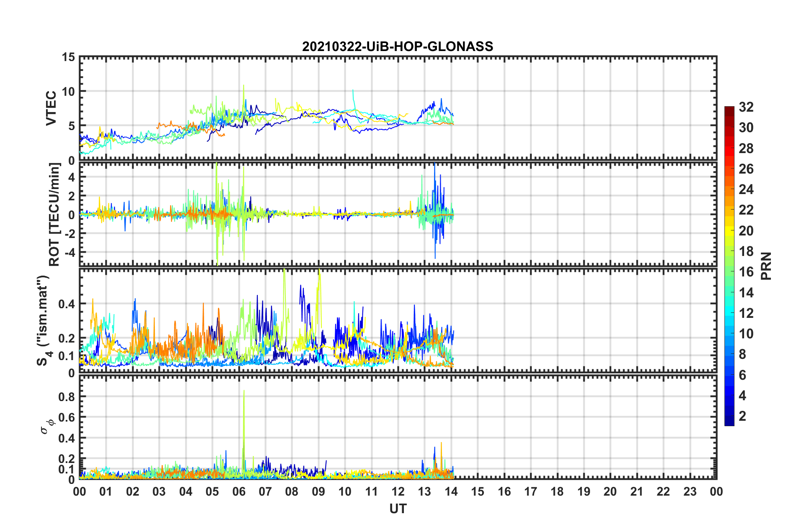
Task: Click tick label 23 on UT axis
Action: tap(690, 491)
